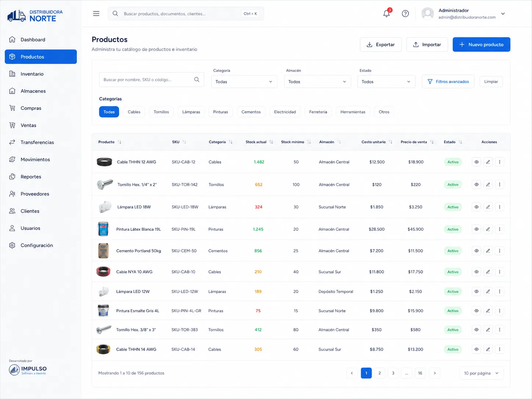Open more actions for Lámpara LED 18W
Viewport: 532px width, 399px height.
500,207
